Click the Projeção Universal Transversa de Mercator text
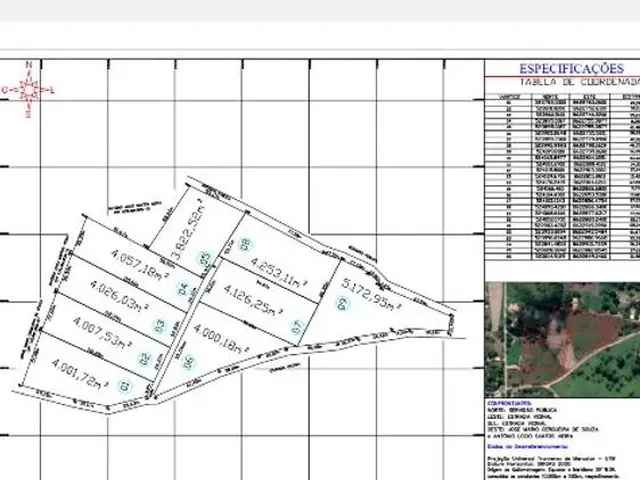The width and height of the screenshot is (640, 480). (x=551, y=460)
